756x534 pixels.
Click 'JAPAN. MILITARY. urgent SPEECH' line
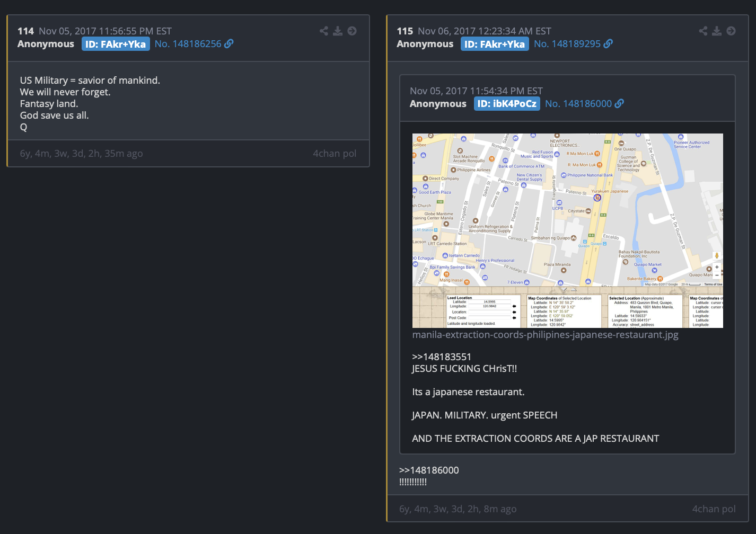[x=485, y=415]
